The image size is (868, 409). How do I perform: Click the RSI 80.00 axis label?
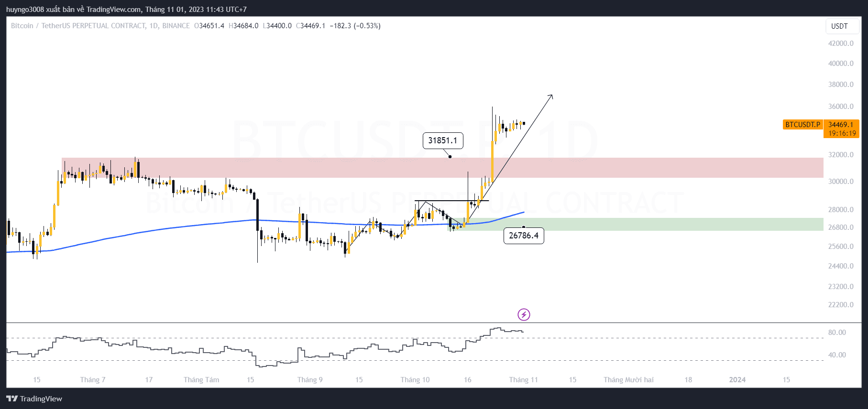837,333
